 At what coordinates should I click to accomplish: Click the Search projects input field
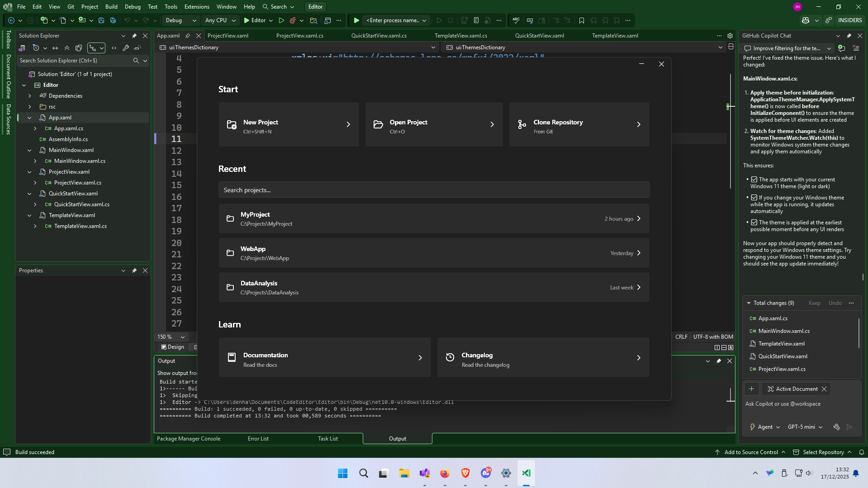tap(434, 190)
